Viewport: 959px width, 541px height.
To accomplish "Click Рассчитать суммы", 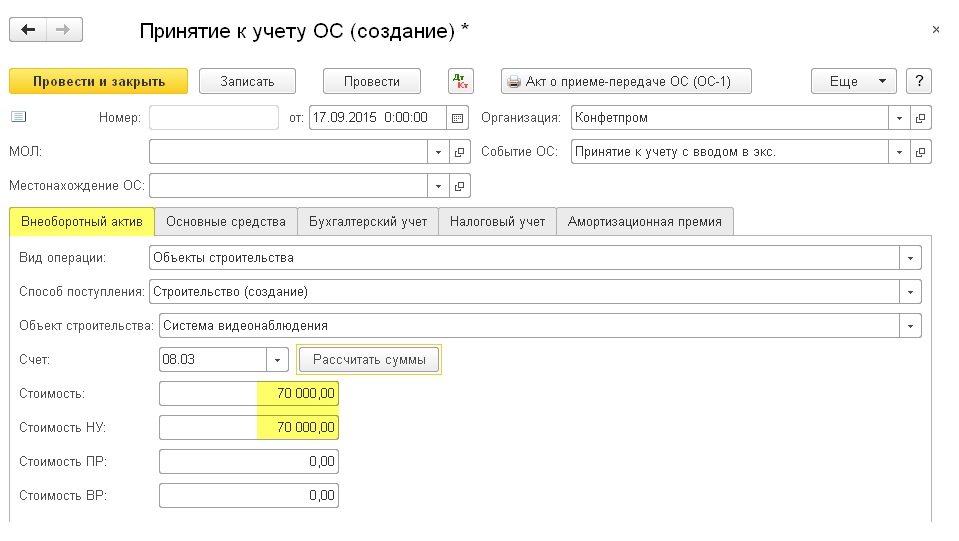I will [x=369, y=359].
